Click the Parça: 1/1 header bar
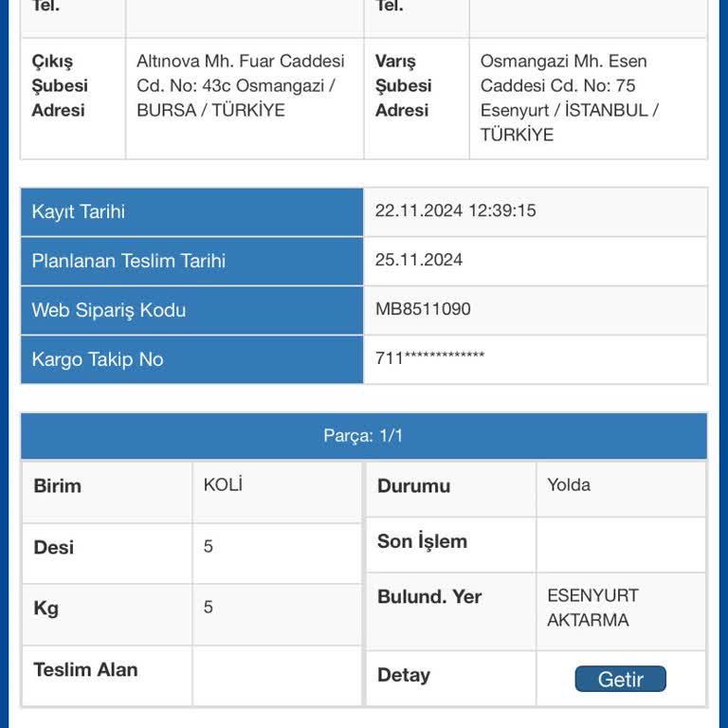Viewport: 728px width, 728px height. pos(364,435)
